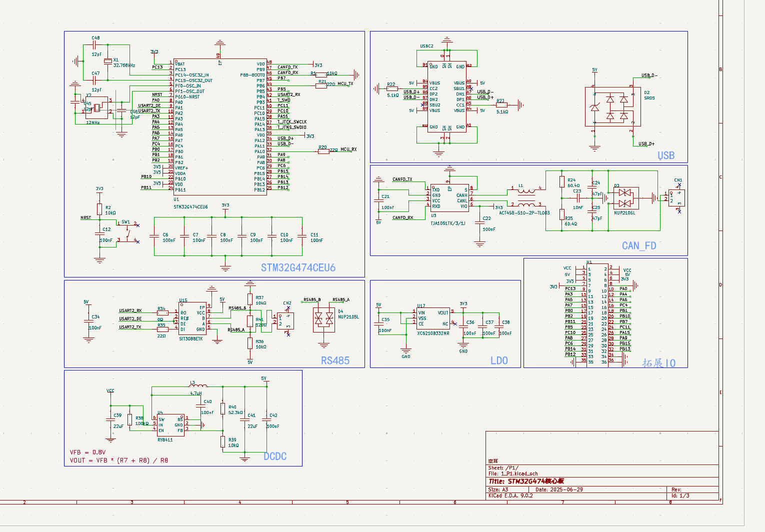Image resolution: width=765 pixels, height=532 pixels.
Task: Click the blue "LDO" block title
Action: [499, 360]
